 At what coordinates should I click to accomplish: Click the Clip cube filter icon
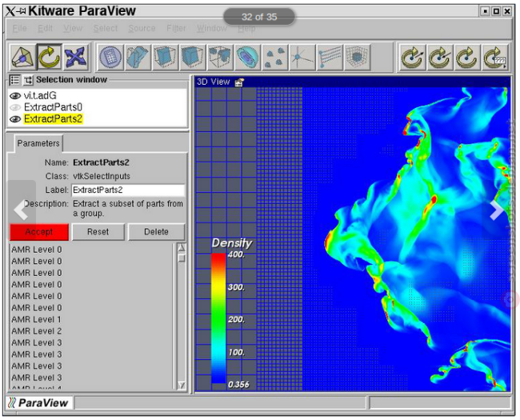[x=165, y=57]
